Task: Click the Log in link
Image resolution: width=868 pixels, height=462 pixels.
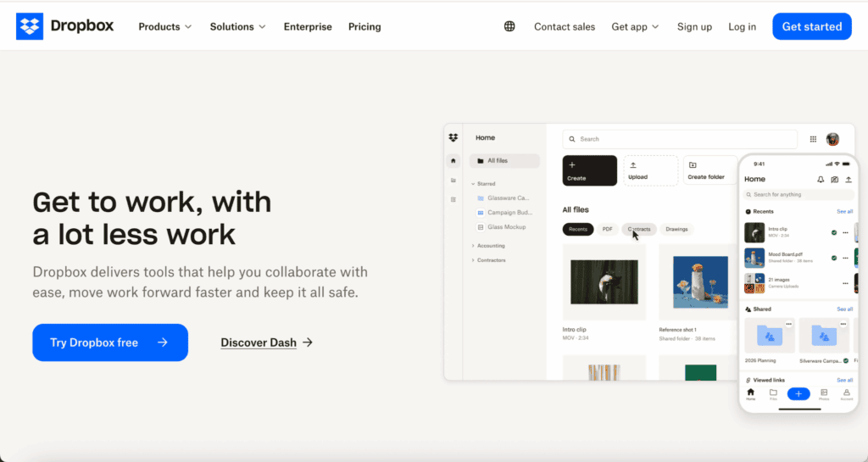Action: pos(742,26)
